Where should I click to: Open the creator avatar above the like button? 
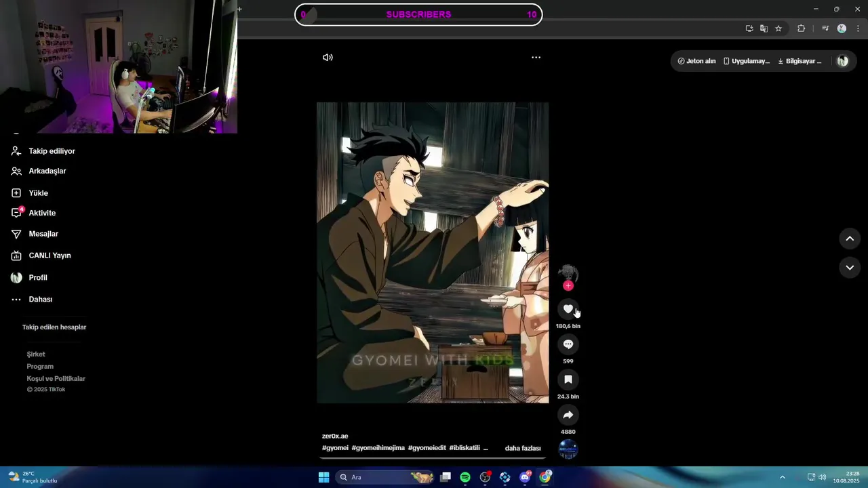[568, 274]
